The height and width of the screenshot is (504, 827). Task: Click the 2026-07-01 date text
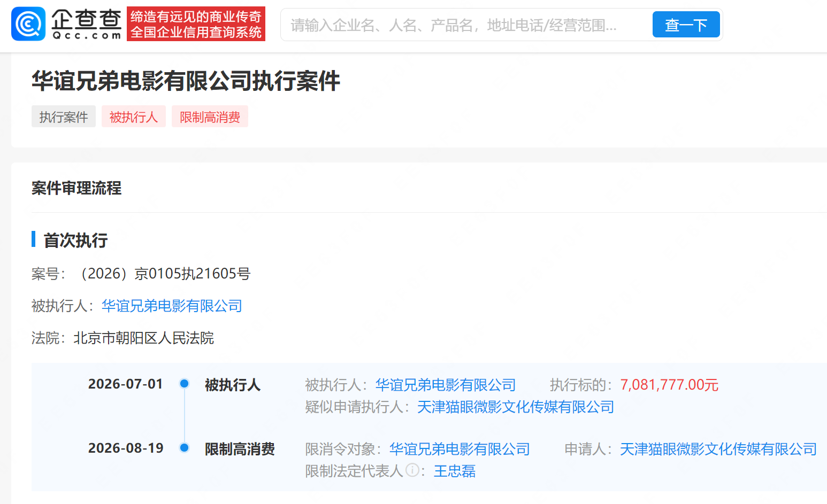(125, 384)
